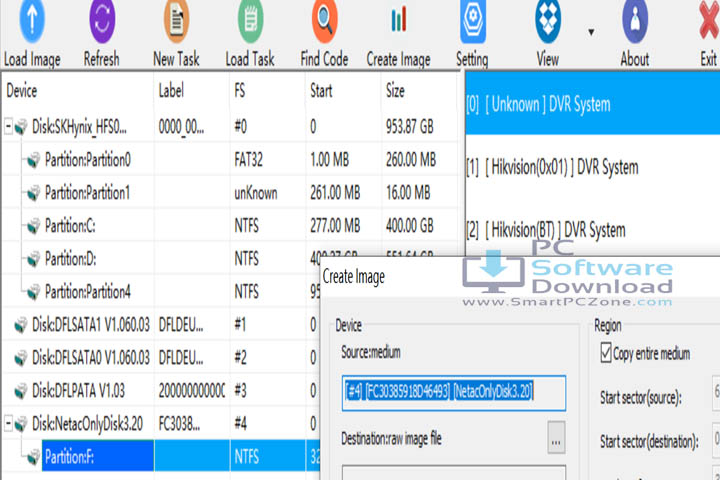Click the 0000_00... label cell
720x480 pixels.
(x=181, y=126)
